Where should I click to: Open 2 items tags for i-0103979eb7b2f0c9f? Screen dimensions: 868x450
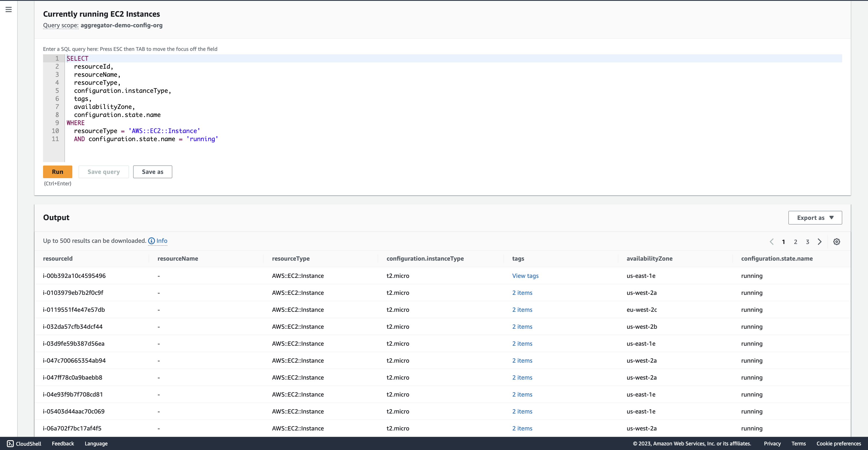coord(522,293)
